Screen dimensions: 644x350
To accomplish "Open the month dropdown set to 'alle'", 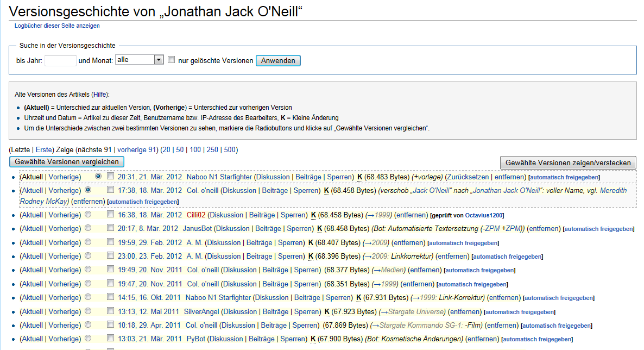I will coord(139,60).
